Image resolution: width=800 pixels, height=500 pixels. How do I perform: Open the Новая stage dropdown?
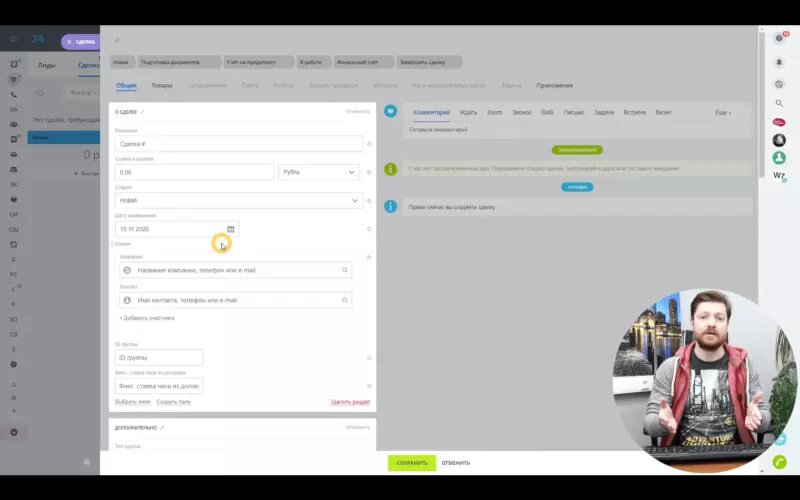coord(239,201)
